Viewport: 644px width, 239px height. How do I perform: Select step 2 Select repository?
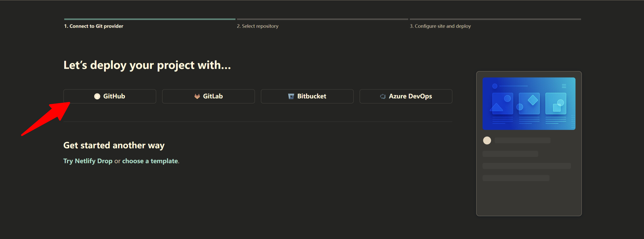tap(258, 26)
